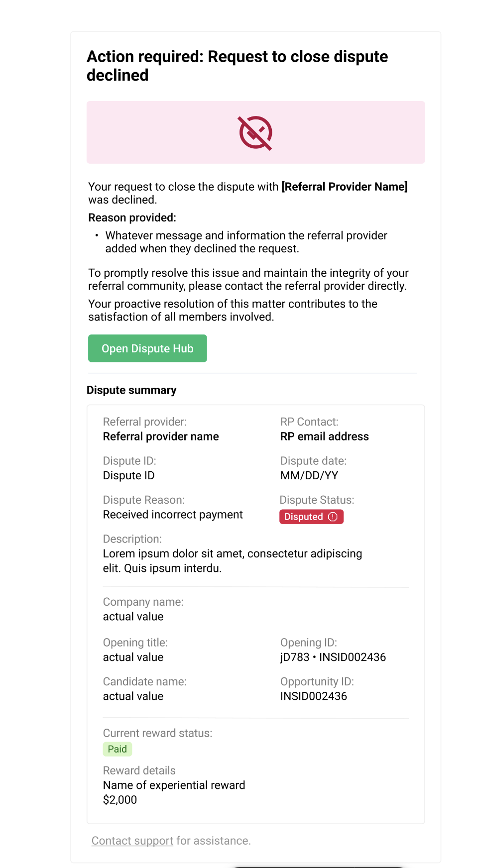Viewport: 477px width, 868px height.
Task: Click the Reason provided bullet message
Action: (x=246, y=242)
